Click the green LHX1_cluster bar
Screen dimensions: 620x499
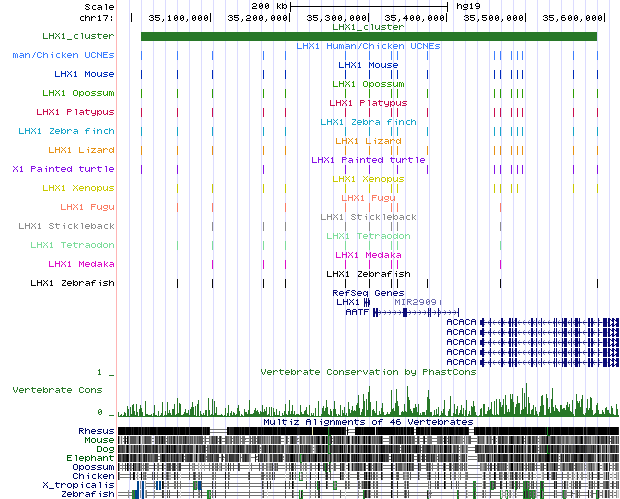pos(368,37)
